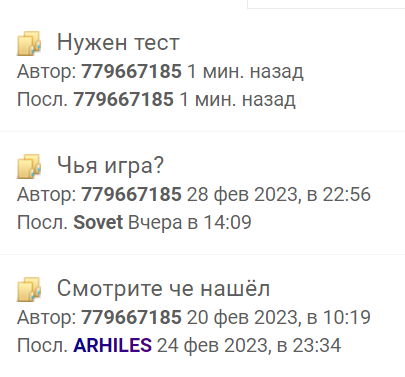Screen dimensions: 405x377
Task: Click '1 мин. назад' in the Посл. line
Action: tap(237, 100)
